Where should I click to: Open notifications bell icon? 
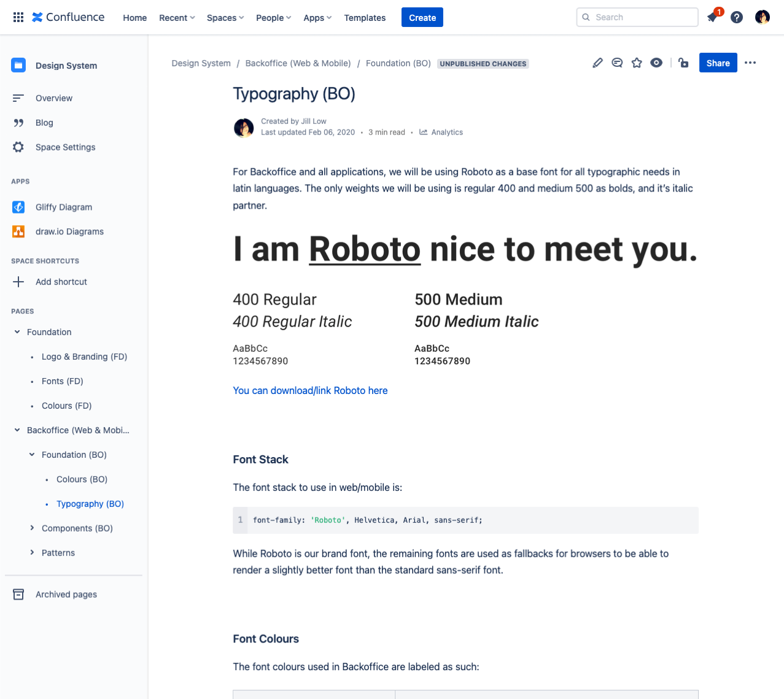point(713,17)
